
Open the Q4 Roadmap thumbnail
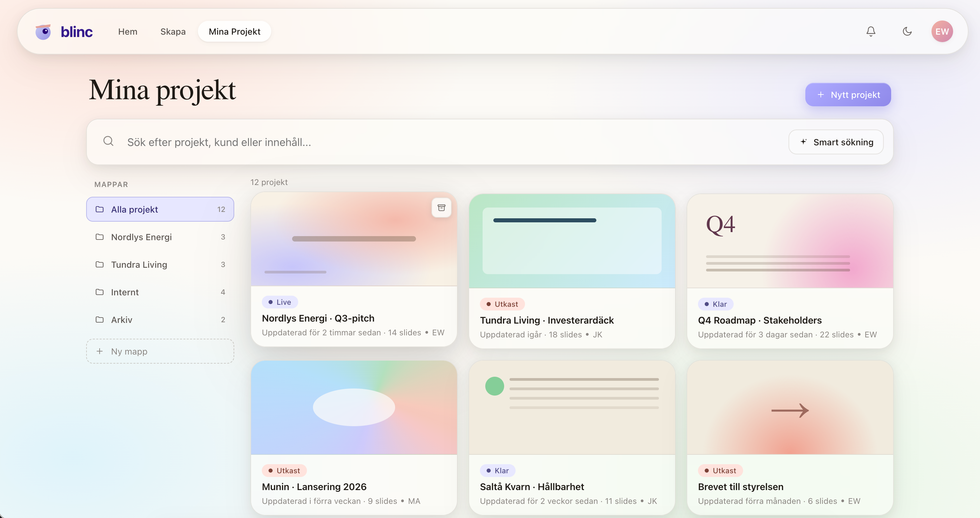point(790,241)
